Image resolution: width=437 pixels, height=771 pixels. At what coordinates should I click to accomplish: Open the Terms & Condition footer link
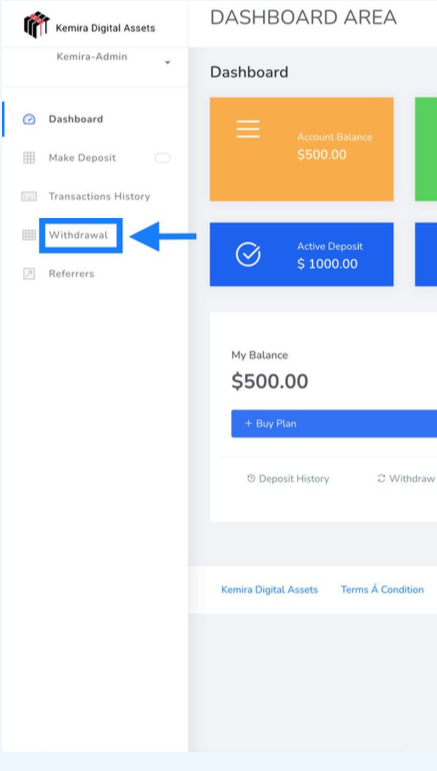point(382,590)
